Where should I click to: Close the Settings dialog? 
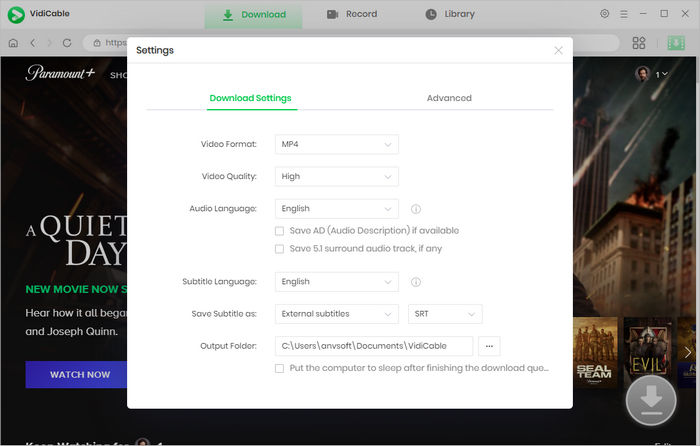click(x=558, y=50)
